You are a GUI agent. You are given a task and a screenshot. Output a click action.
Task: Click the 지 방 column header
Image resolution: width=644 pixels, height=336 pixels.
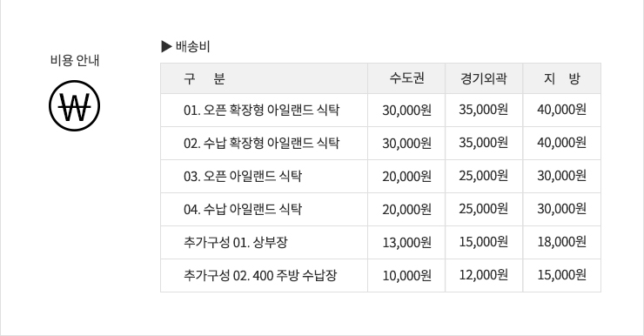click(562, 78)
